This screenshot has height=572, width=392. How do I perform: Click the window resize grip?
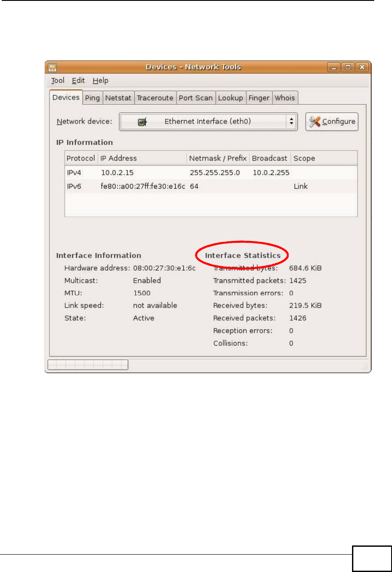click(365, 367)
